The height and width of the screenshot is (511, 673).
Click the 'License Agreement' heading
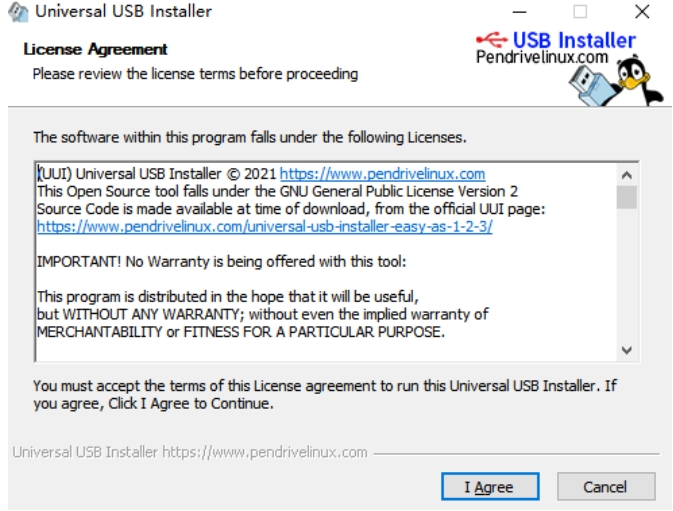coord(95,49)
